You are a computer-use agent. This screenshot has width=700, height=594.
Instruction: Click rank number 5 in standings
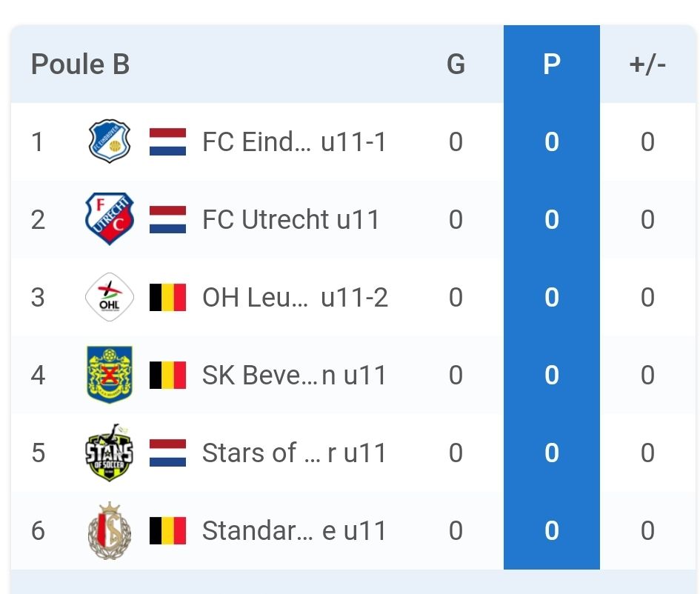coord(39,453)
